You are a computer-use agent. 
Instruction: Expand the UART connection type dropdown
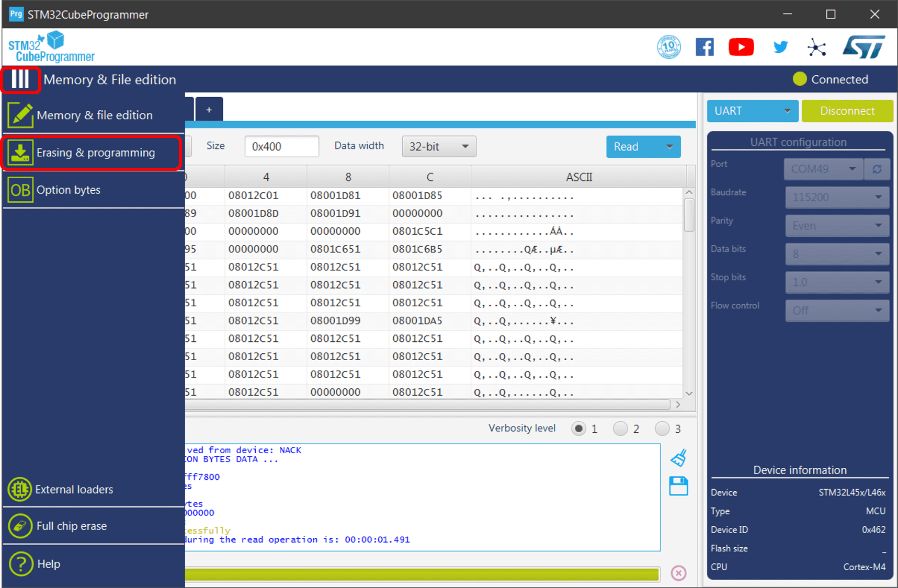(x=752, y=111)
